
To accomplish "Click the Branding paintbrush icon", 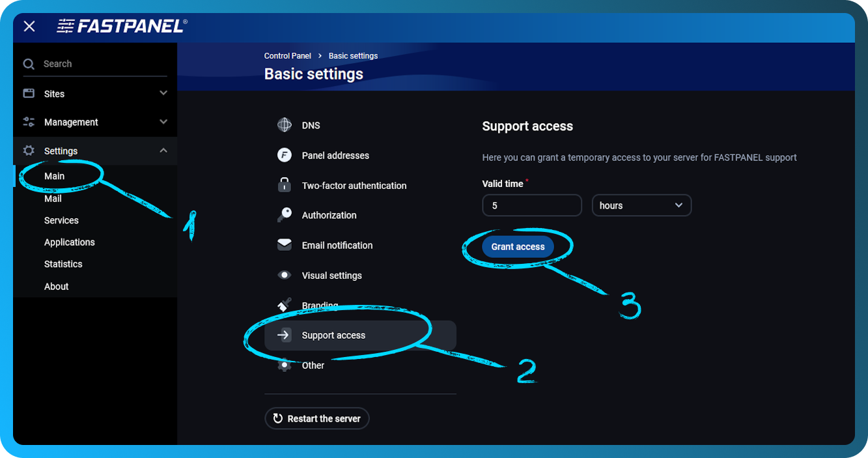I will (285, 305).
